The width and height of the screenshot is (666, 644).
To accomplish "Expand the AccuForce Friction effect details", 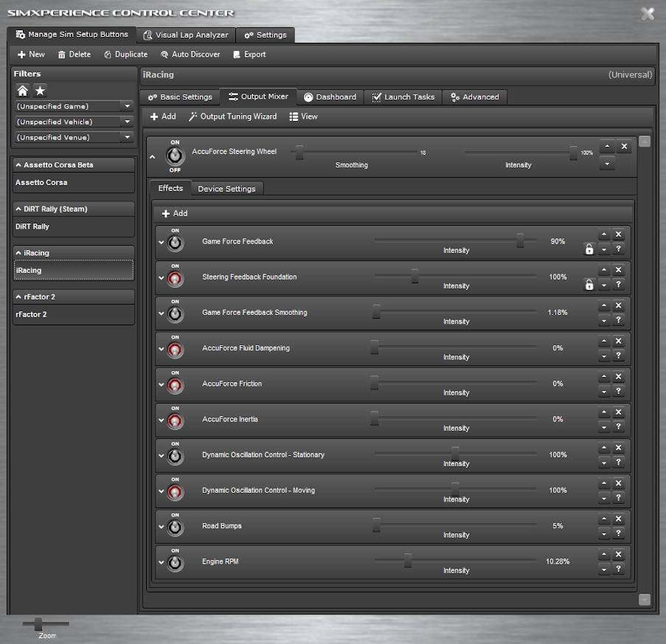I will pos(161,384).
